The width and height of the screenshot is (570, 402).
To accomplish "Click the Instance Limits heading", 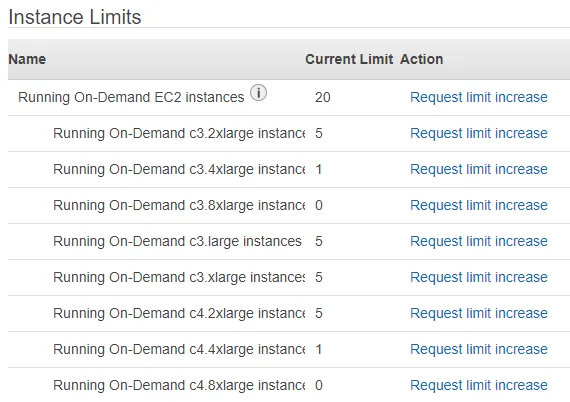I will tap(75, 17).
